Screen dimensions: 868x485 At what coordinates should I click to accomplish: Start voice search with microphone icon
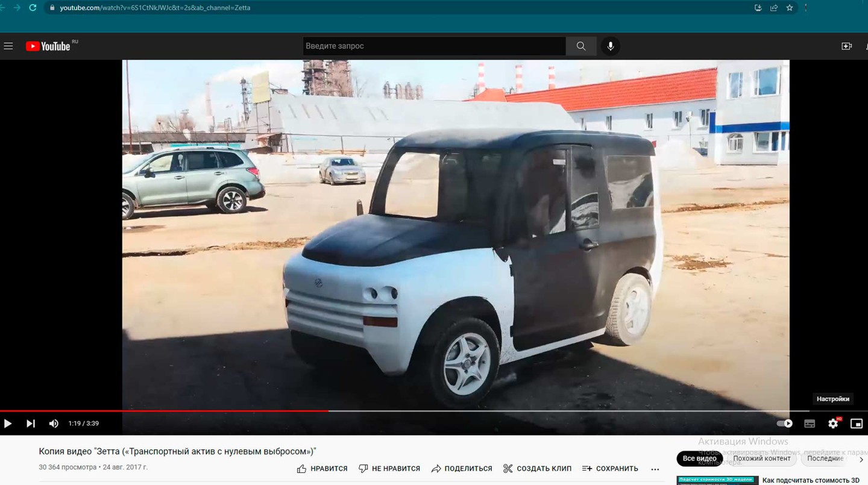[610, 46]
